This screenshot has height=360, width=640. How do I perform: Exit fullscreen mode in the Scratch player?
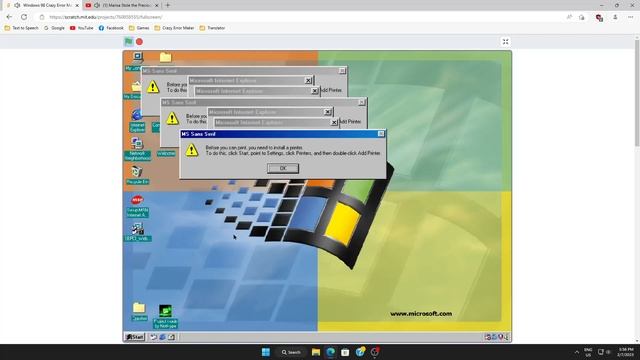[x=505, y=42]
